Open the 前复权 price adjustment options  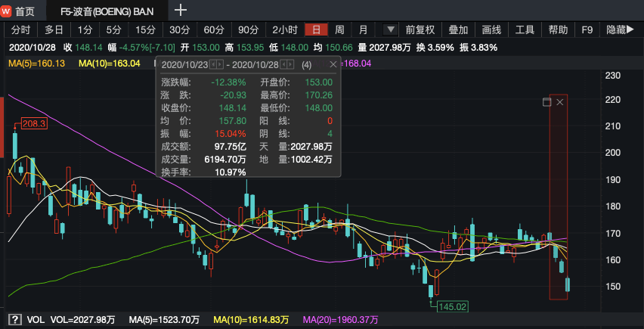pyautogui.click(x=420, y=29)
